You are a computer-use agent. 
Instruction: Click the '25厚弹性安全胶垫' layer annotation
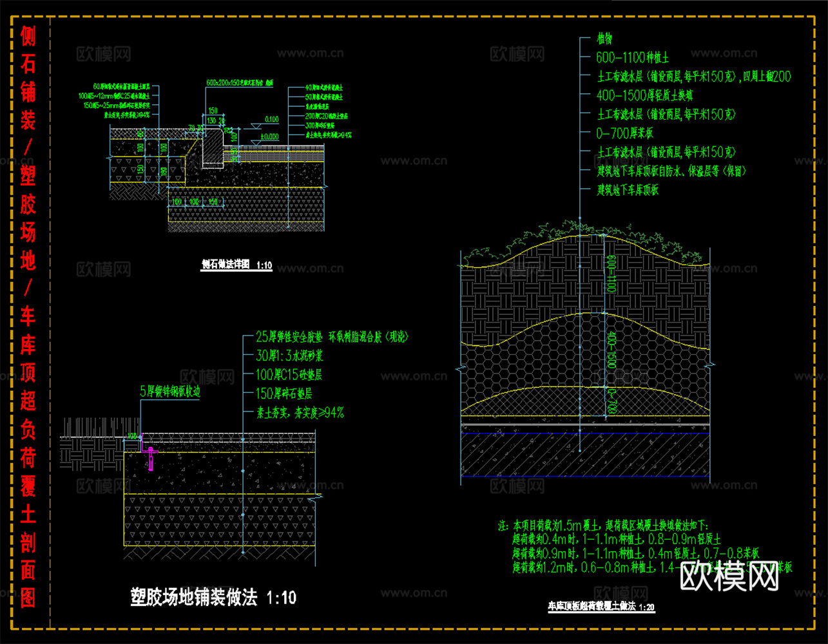[331, 337]
